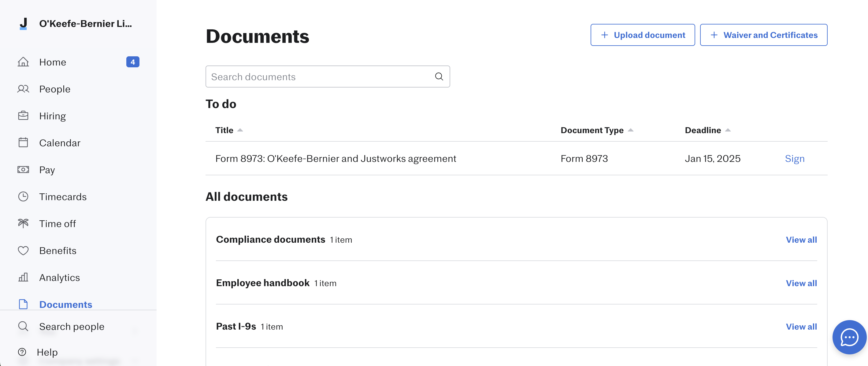Sort by Title using its arrow

coord(240,130)
